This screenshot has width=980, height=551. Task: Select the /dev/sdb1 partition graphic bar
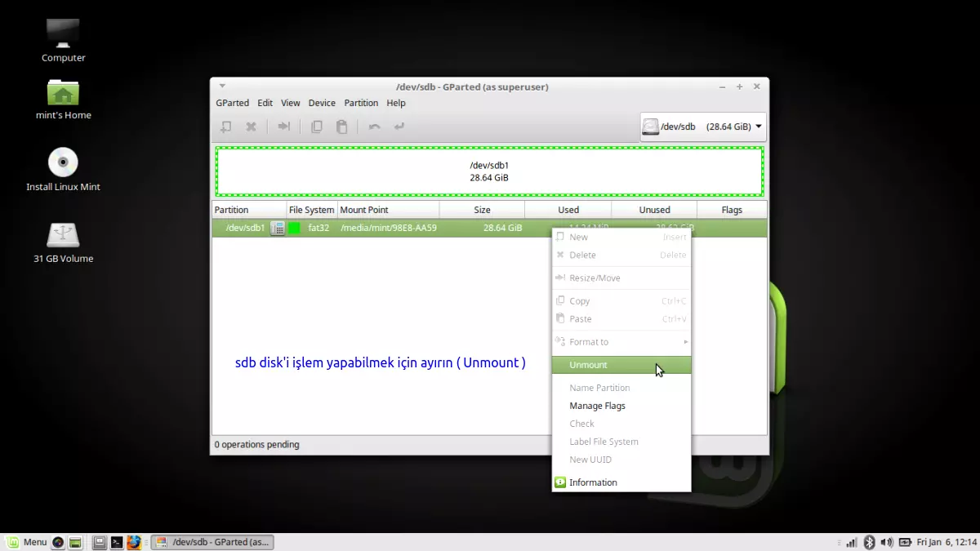[488, 170]
